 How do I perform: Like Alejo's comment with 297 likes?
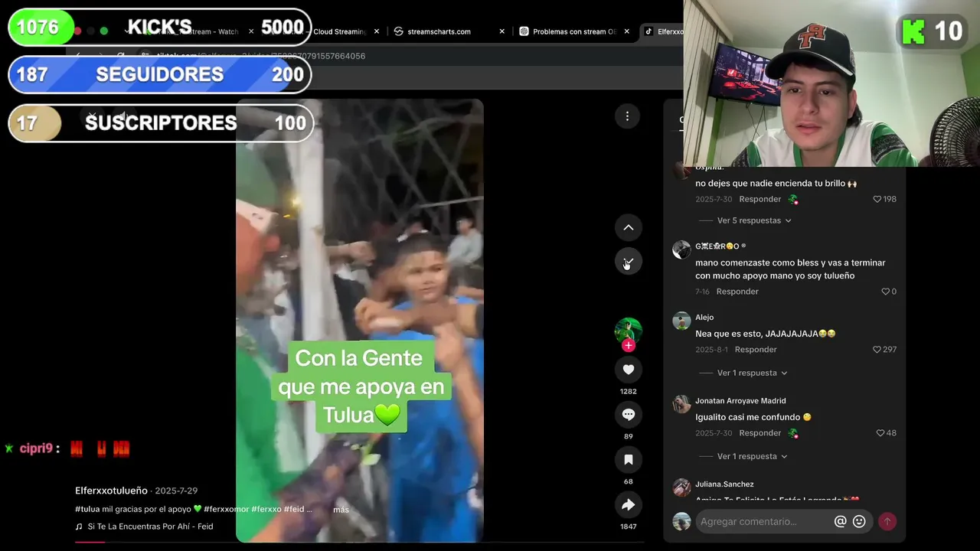pos(877,350)
